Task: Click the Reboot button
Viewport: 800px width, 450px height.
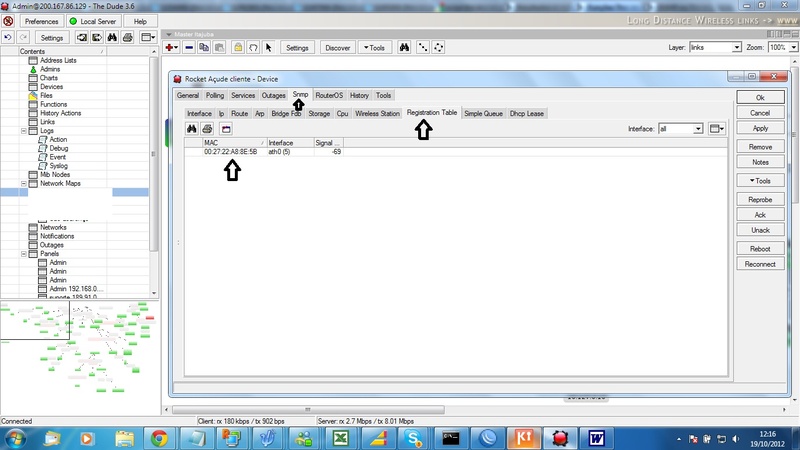Action: 760,248
